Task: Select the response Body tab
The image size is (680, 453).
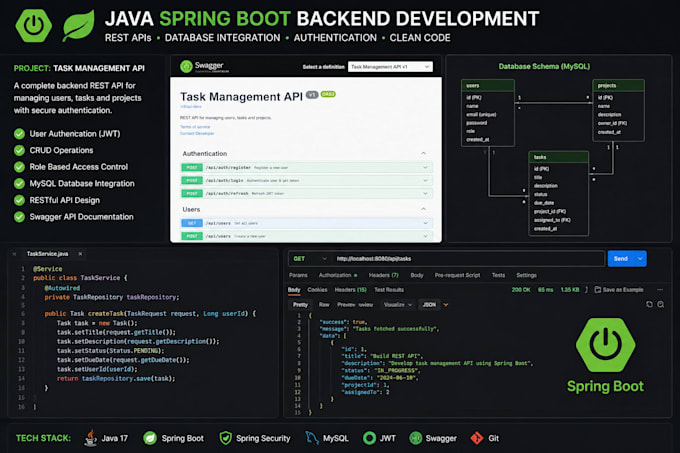Action: (294, 290)
